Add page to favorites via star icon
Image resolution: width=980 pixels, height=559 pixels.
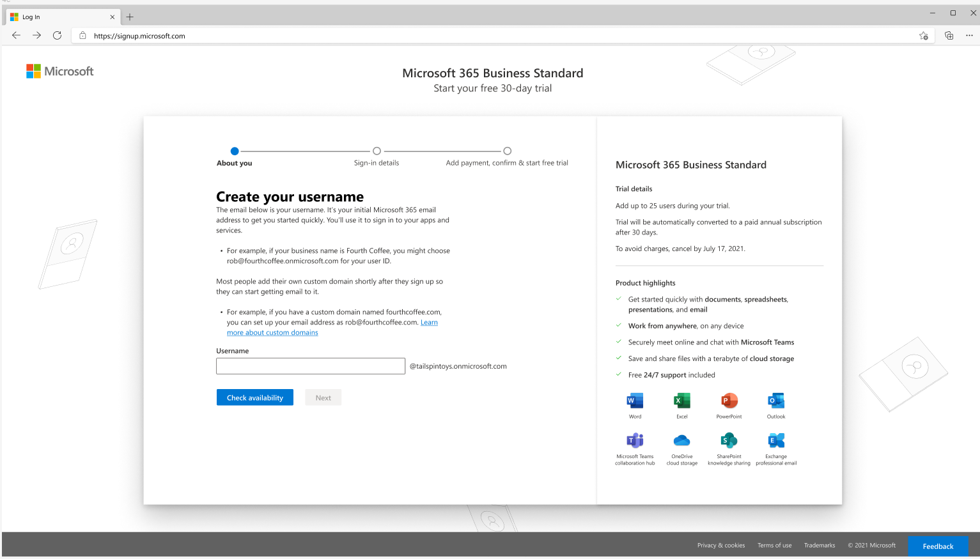point(924,36)
